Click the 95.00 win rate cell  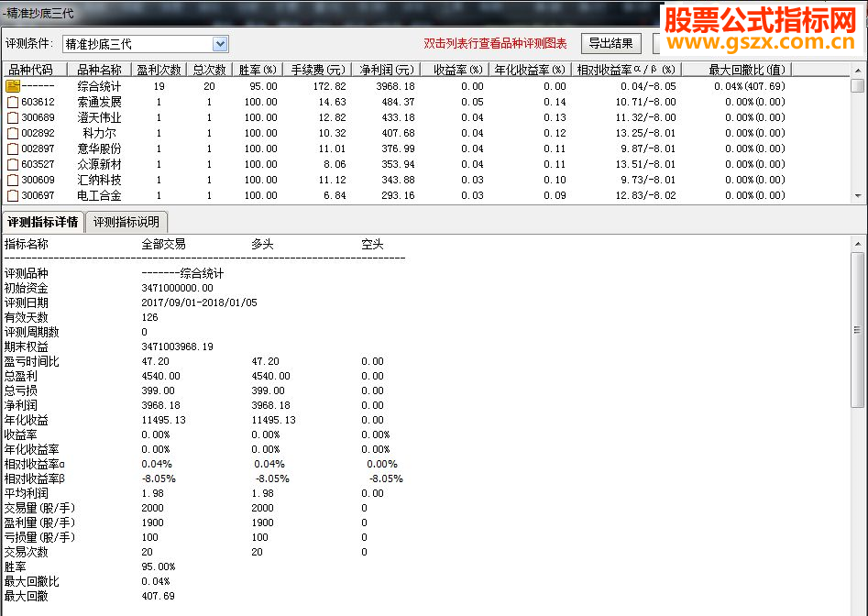click(x=263, y=86)
